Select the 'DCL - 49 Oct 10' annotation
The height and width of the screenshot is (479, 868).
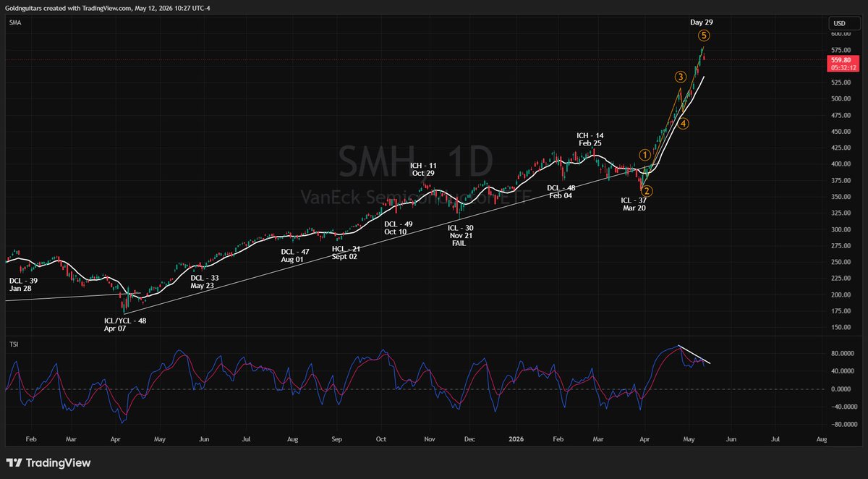[x=399, y=228]
